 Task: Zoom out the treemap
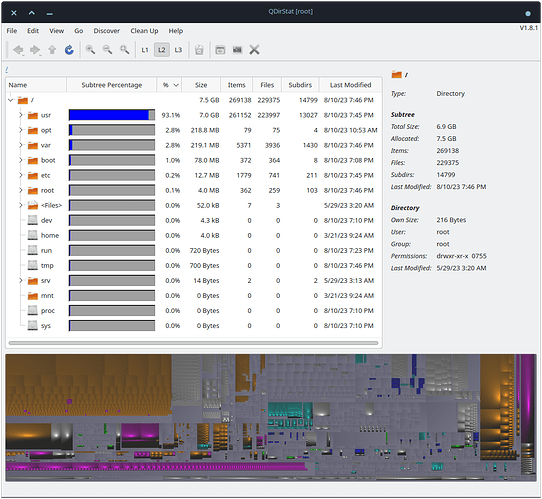pyautogui.click(x=108, y=50)
